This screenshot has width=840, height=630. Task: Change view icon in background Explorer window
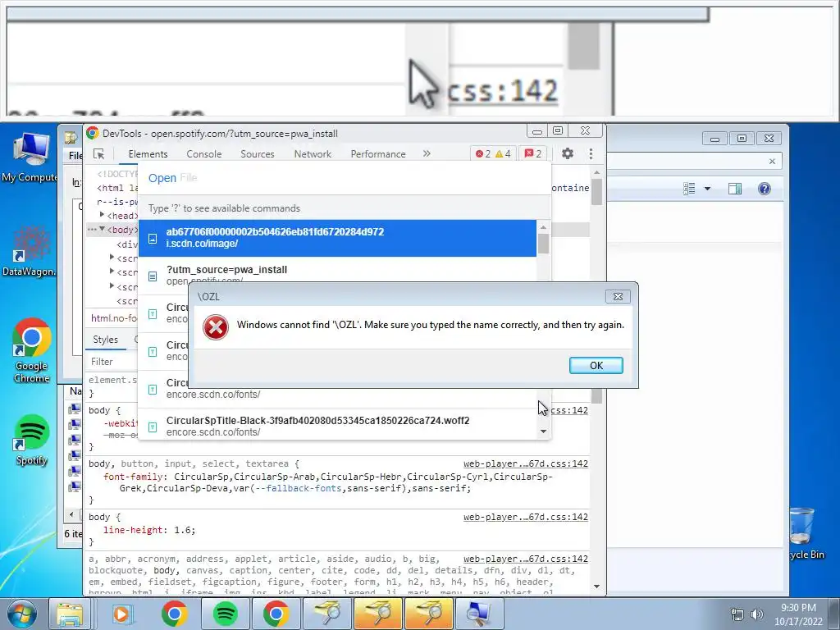689,189
